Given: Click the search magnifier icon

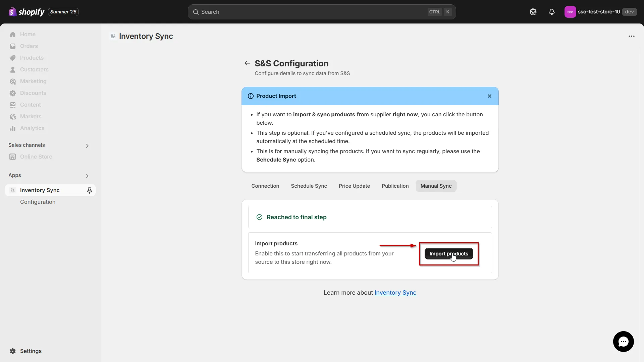Looking at the screenshot, I should click(196, 12).
